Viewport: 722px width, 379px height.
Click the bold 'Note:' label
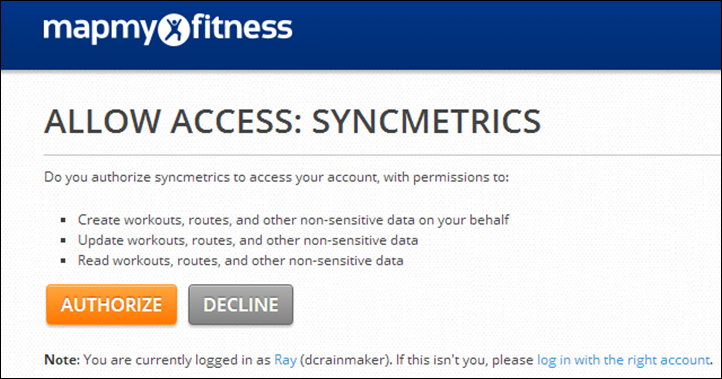tap(62, 360)
